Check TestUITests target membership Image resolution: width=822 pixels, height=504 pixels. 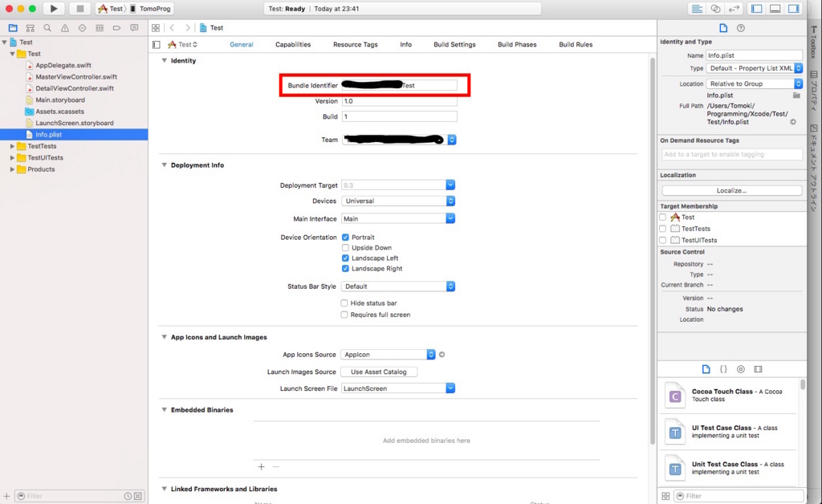[x=662, y=240]
